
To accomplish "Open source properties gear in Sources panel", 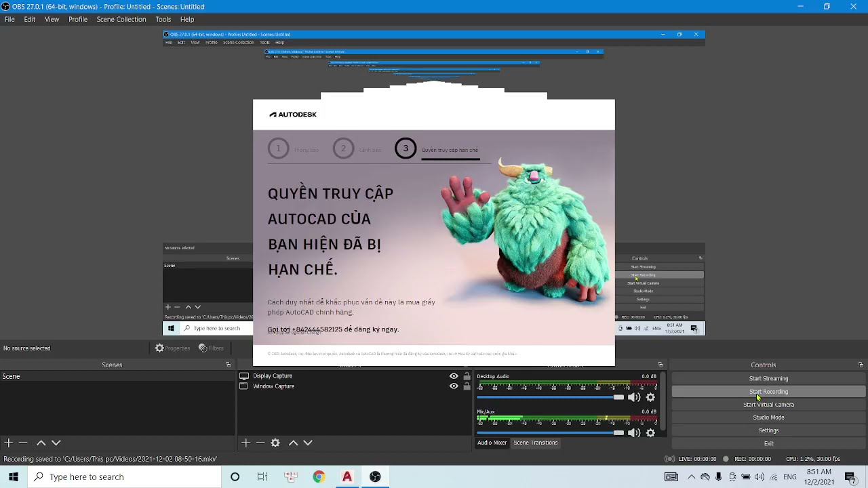I will pos(275,443).
